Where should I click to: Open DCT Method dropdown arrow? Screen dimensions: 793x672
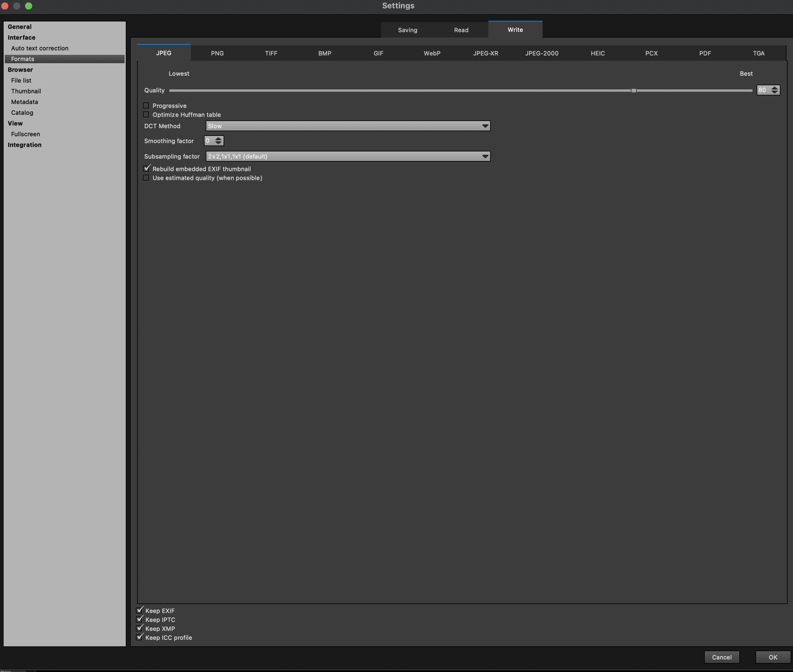pos(485,126)
